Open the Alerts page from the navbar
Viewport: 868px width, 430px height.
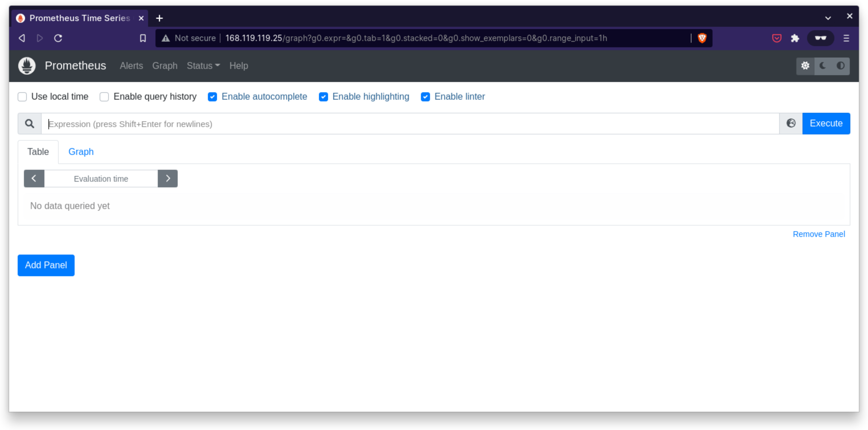point(131,66)
